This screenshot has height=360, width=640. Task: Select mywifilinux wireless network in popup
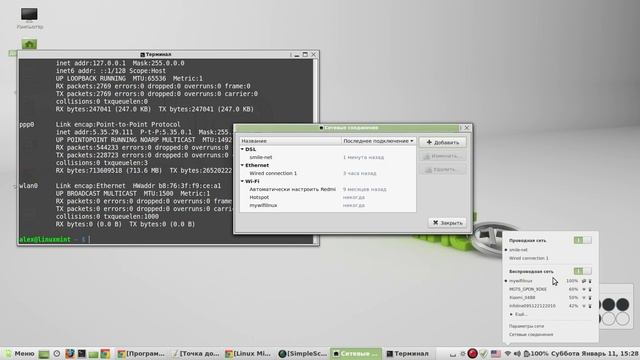[520, 281]
